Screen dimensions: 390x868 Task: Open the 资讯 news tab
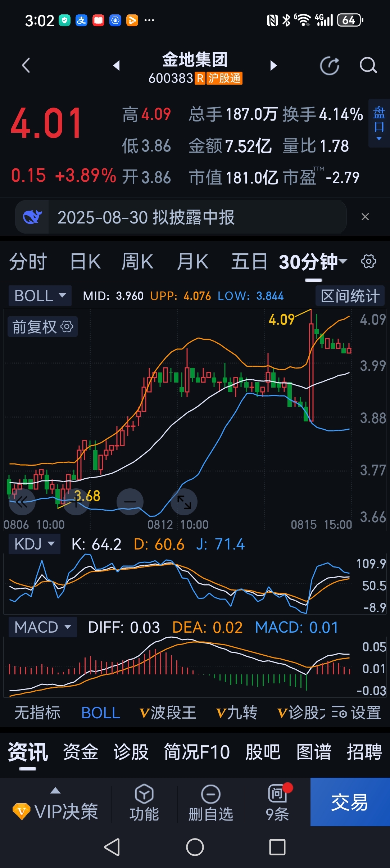click(x=28, y=752)
